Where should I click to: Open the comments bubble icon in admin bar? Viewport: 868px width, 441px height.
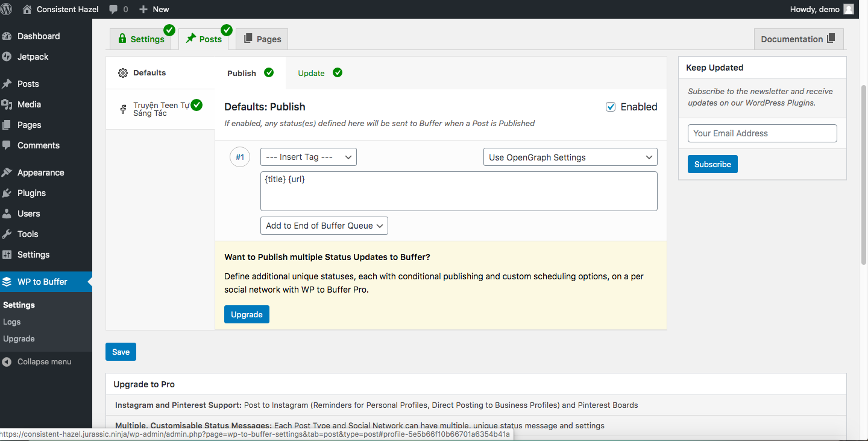[114, 9]
